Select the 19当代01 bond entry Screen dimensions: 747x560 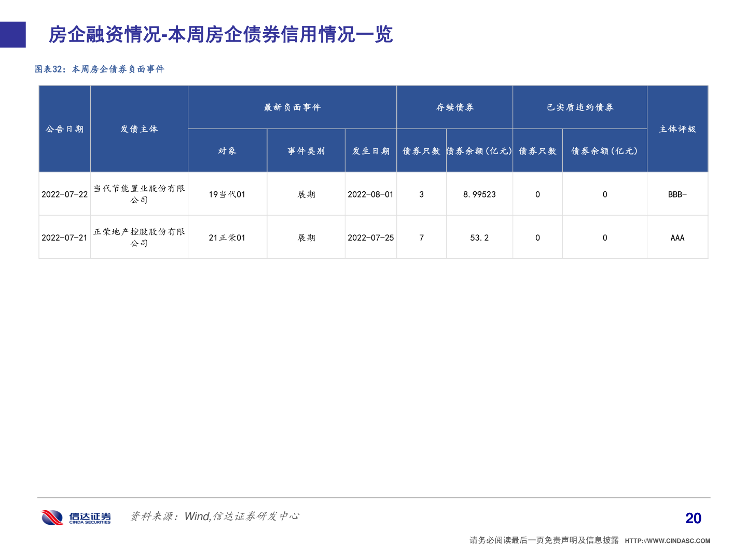pos(227,193)
